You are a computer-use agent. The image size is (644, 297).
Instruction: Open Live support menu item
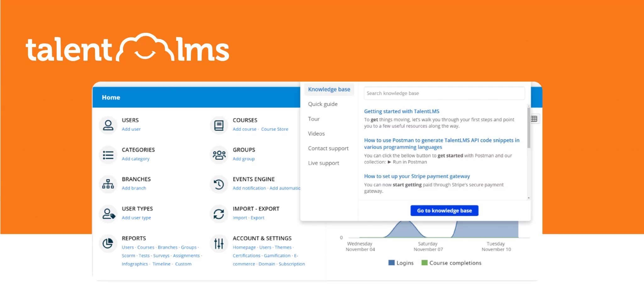(x=324, y=163)
